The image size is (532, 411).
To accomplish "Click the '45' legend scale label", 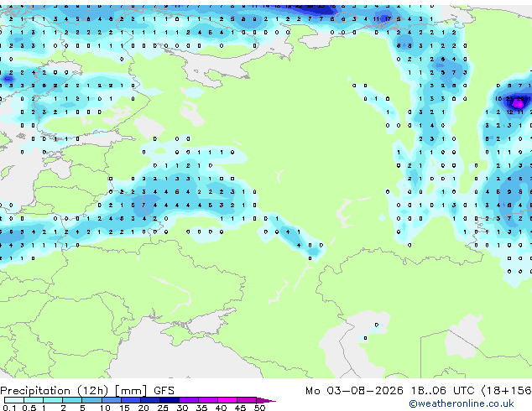I will 240,408.
